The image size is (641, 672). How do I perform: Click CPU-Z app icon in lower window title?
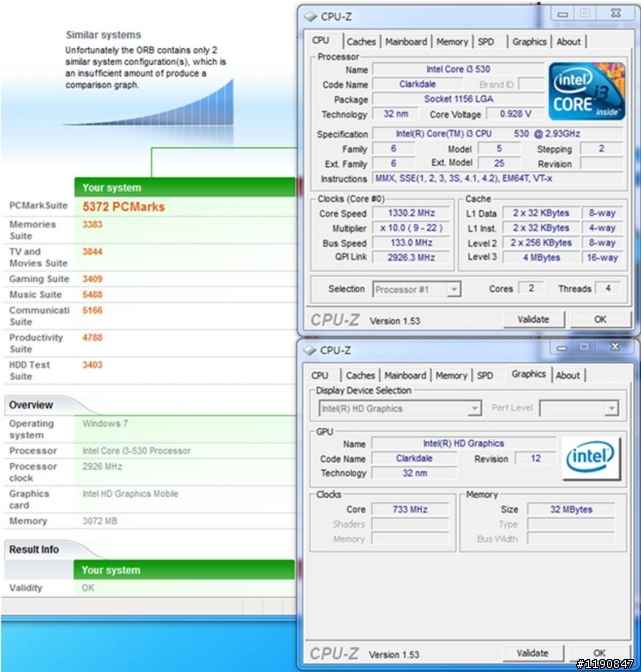click(x=309, y=351)
